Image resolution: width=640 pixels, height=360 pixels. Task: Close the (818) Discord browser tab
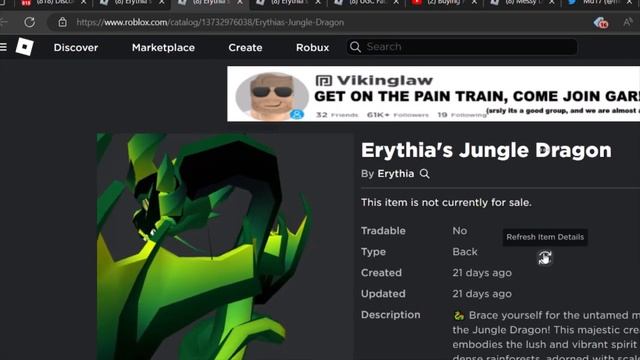tap(84, 3)
